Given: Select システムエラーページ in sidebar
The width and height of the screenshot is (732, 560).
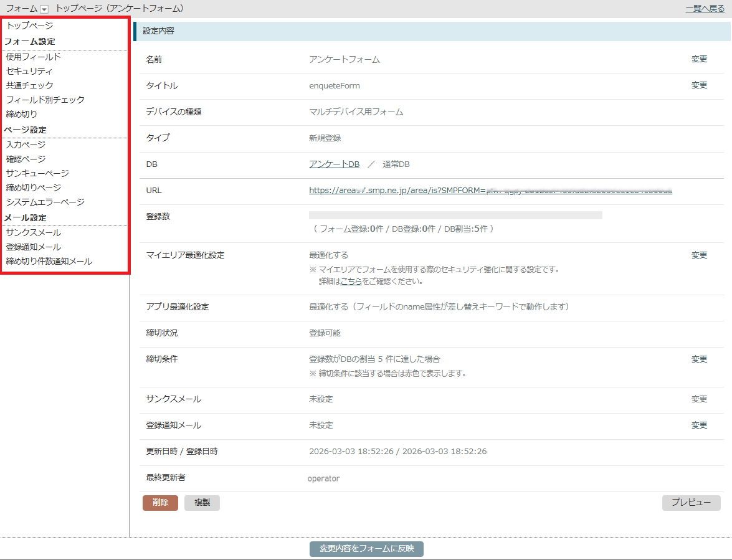Looking at the screenshot, I should pyautogui.click(x=45, y=202).
